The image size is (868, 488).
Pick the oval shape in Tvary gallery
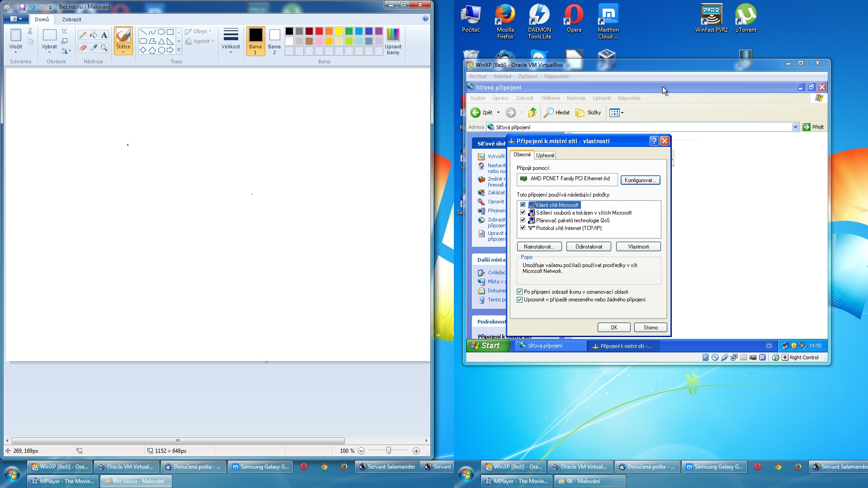click(x=161, y=32)
